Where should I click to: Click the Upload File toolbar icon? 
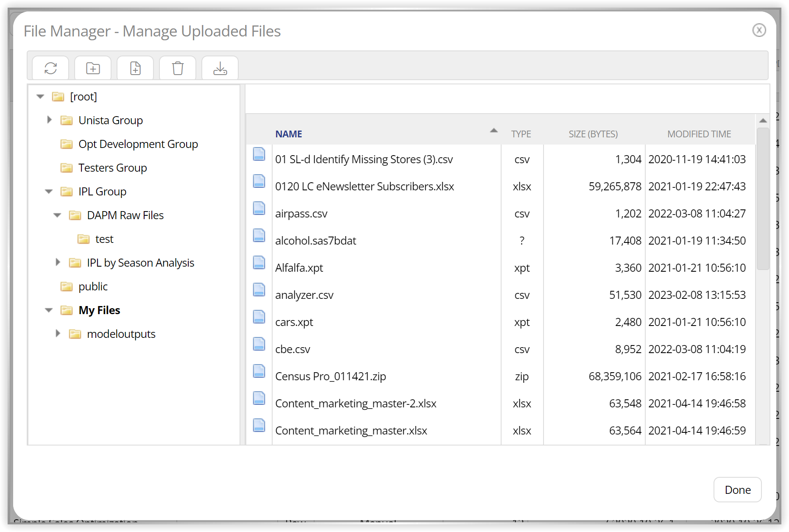click(135, 68)
